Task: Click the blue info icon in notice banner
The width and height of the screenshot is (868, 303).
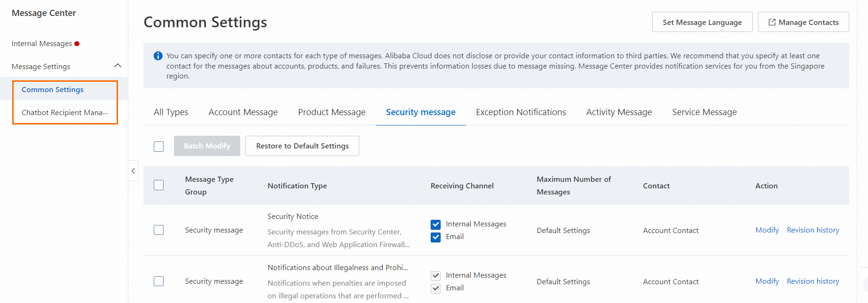Action: (158, 56)
